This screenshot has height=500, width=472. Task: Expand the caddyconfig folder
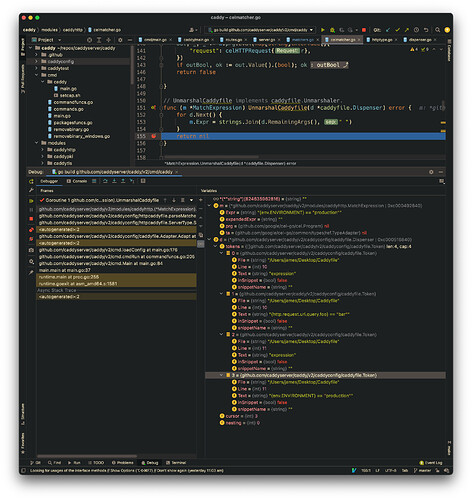tap(37, 61)
